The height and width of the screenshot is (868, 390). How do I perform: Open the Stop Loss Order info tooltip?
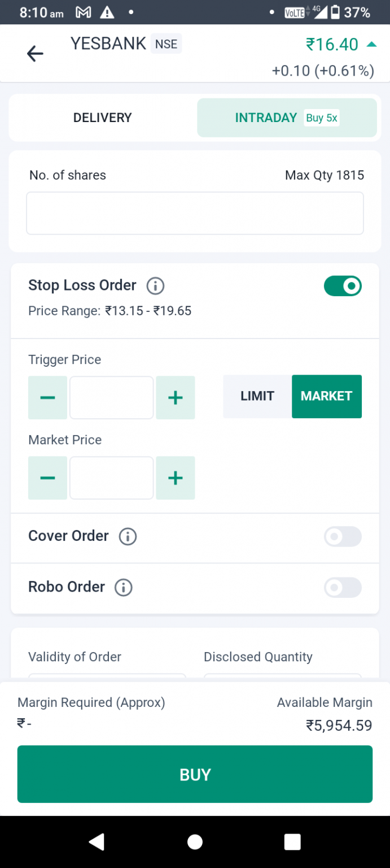pos(155,286)
